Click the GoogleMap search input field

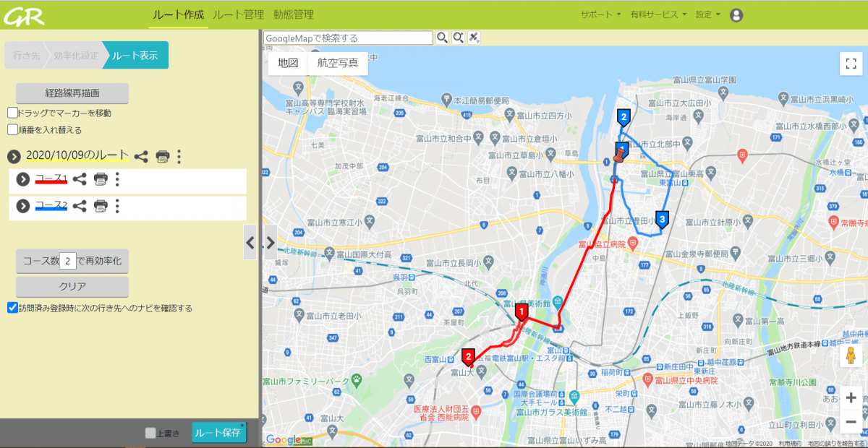(x=348, y=38)
